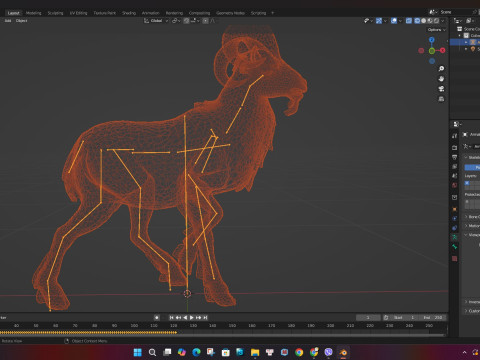Screen dimensions: 480x360
Task: Open the Render properties tab
Action: pyautogui.click(x=455, y=147)
